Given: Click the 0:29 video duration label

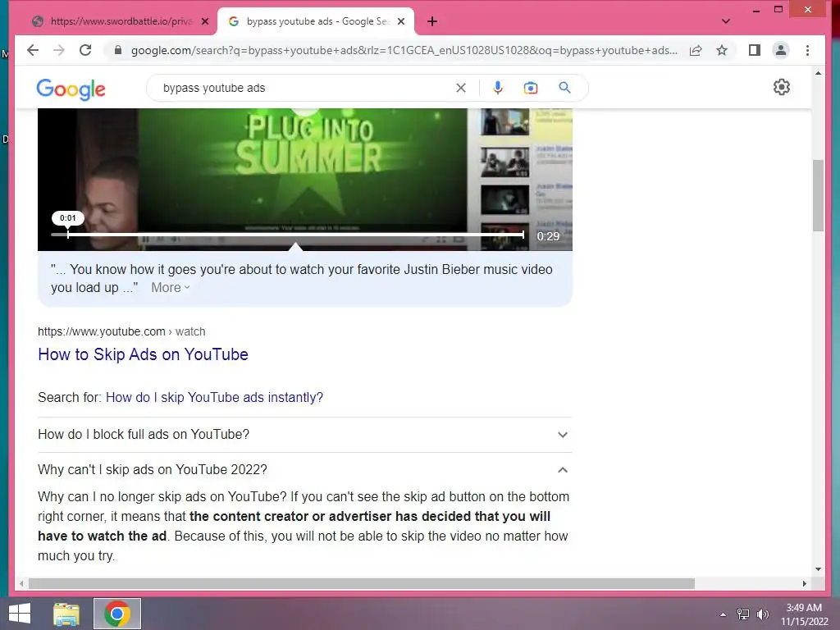Looking at the screenshot, I should point(548,236).
